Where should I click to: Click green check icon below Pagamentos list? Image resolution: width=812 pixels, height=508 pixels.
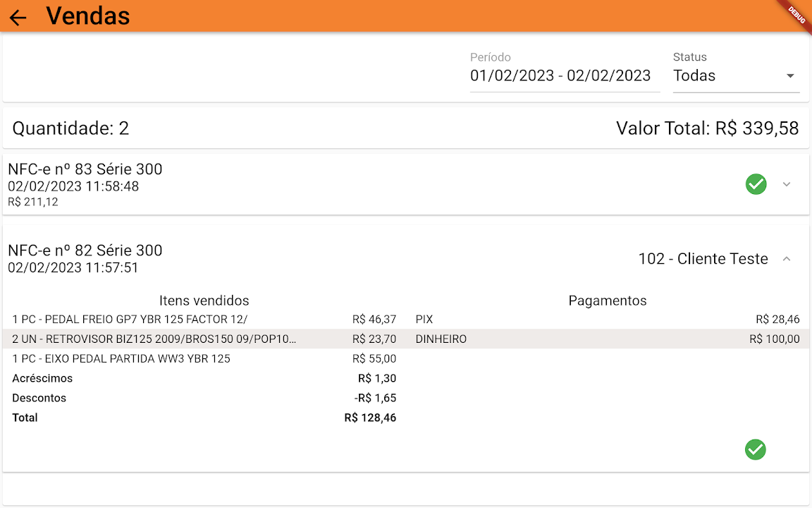(x=755, y=449)
